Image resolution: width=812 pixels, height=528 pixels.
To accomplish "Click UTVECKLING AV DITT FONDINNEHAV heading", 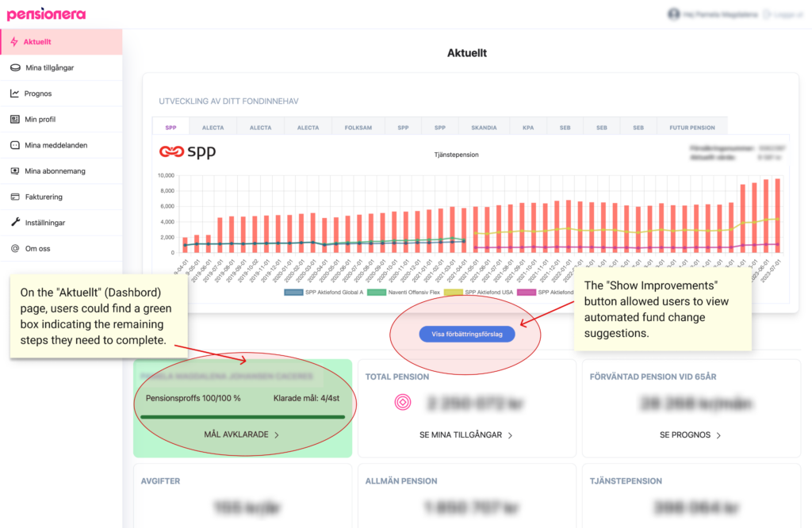I will (x=228, y=101).
